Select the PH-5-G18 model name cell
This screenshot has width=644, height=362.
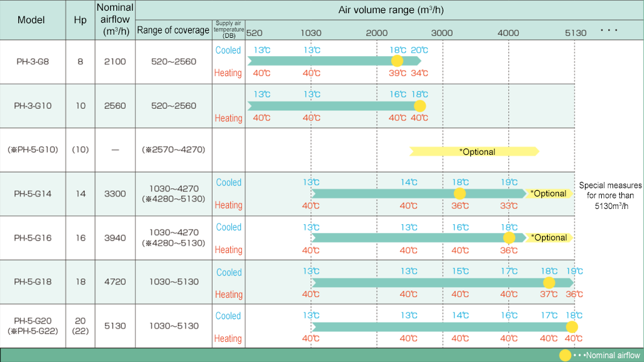pyautogui.click(x=33, y=282)
